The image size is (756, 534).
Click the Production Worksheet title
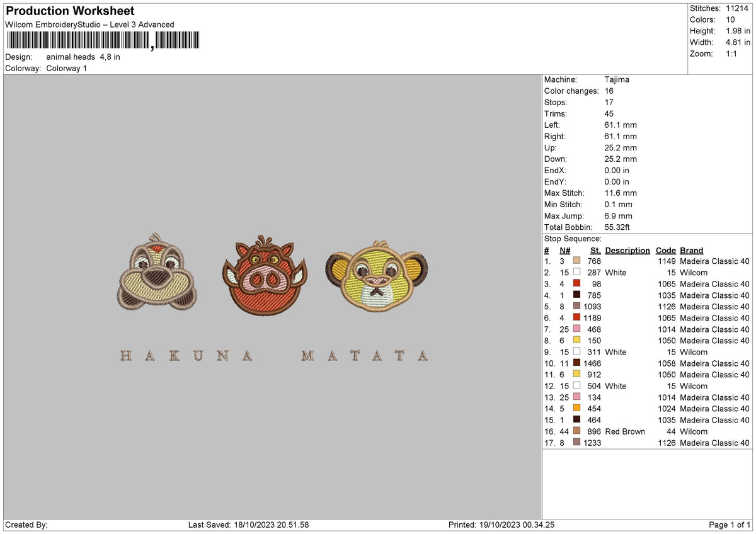(70, 11)
